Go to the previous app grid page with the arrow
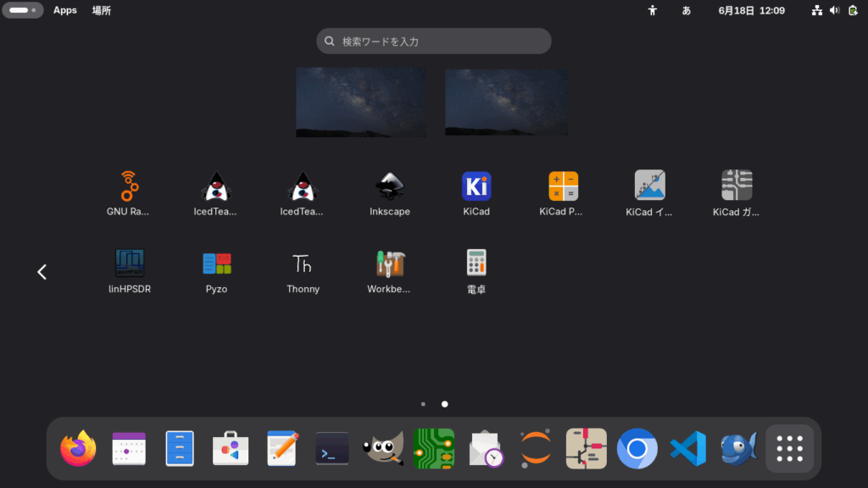Viewport: 868px width, 488px height. tap(42, 272)
